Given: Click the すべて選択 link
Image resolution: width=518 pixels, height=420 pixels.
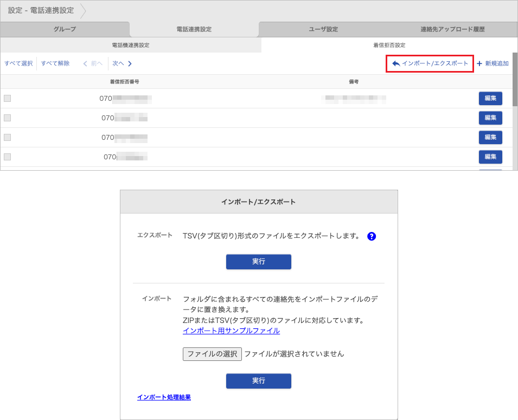Looking at the screenshot, I should click(x=18, y=63).
